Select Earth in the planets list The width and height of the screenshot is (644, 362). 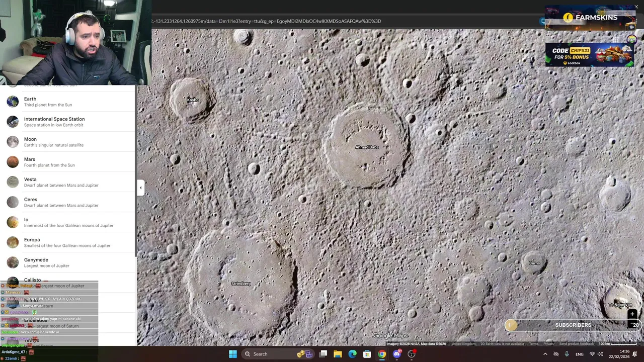(67, 102)
